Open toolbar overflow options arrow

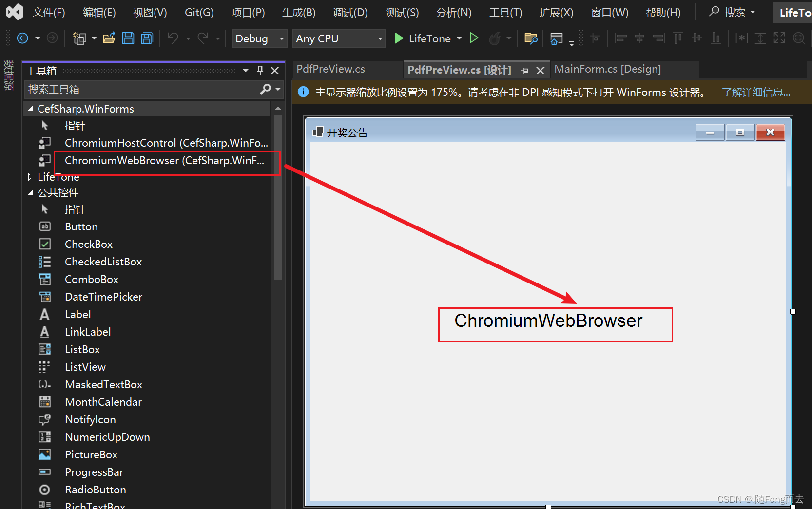tap(572, 44)
